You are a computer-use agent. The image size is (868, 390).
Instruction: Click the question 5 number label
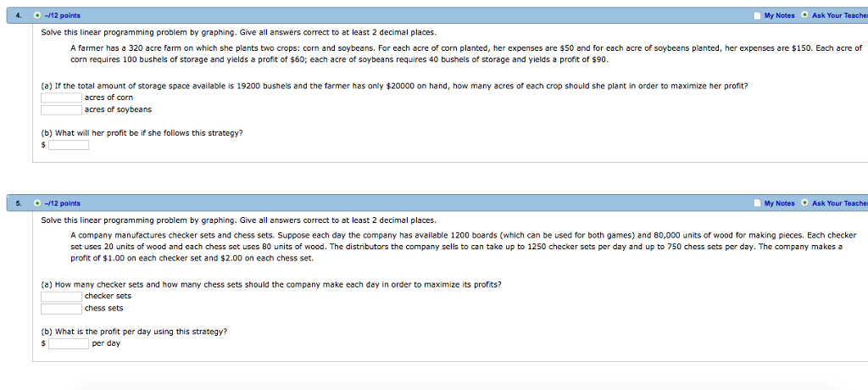19,203
